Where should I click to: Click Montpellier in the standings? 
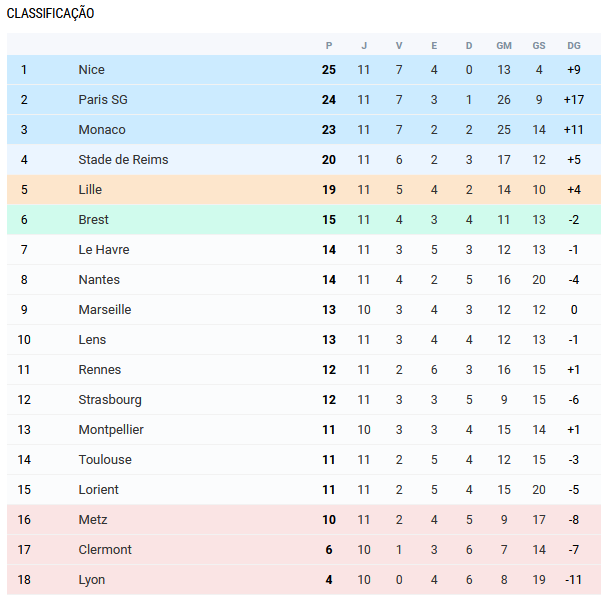pyautogui.click(x=111, y=430)
